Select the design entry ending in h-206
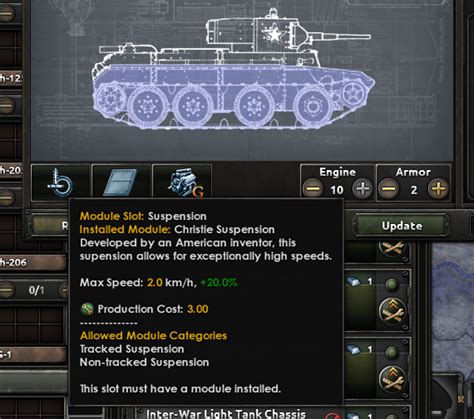The width and height of the screenshot is (474, 419). coord(33,262)
